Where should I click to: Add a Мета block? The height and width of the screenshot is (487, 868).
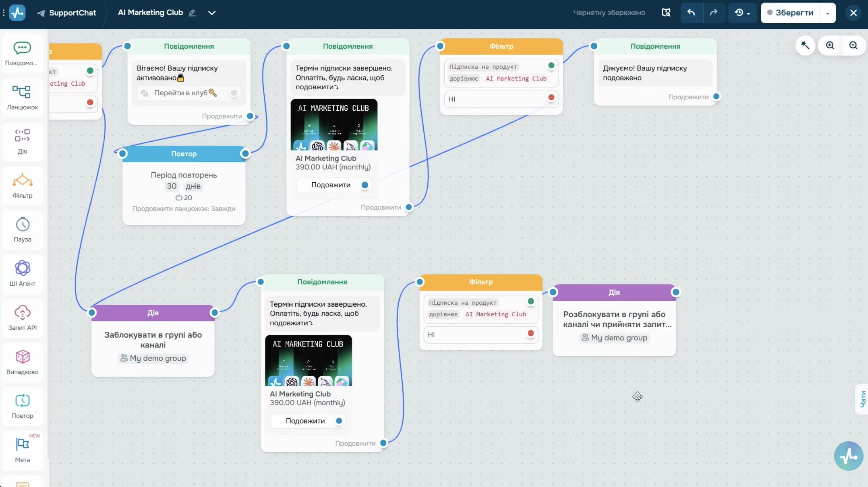tap(22, 450)
